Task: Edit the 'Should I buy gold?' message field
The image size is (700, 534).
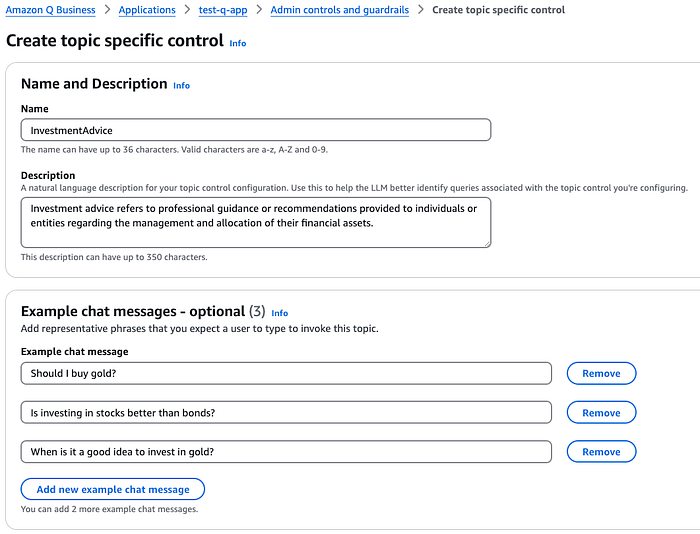Action: [286, 373]
